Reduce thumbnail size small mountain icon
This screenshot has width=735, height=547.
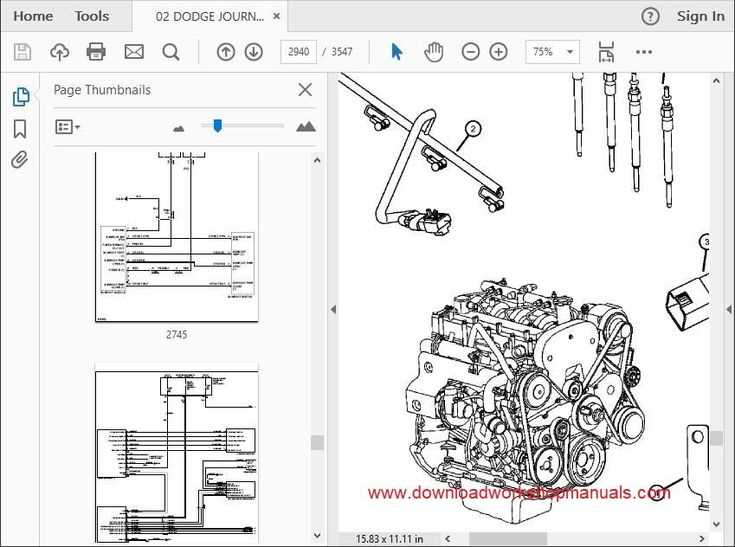[x=178, y=128]
